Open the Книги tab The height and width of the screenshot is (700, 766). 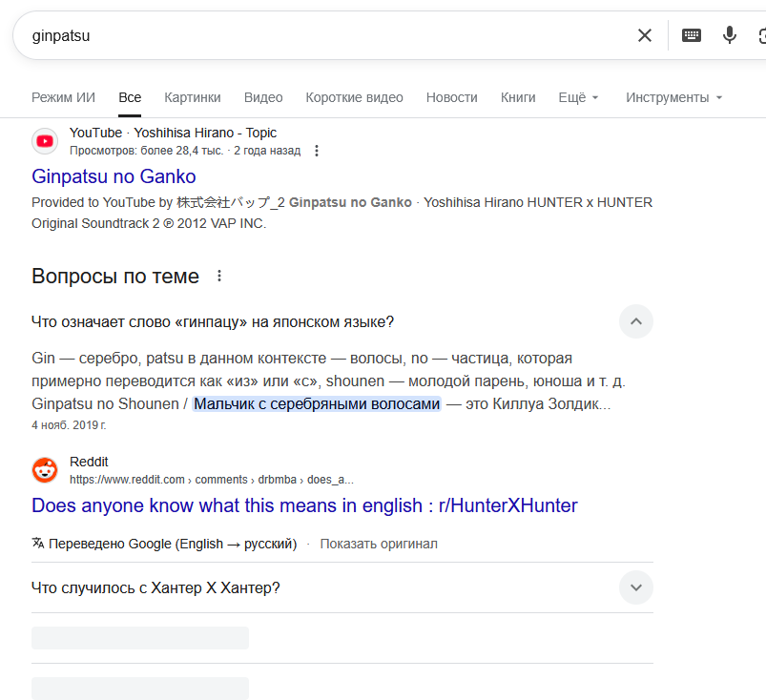pos(518,97)
